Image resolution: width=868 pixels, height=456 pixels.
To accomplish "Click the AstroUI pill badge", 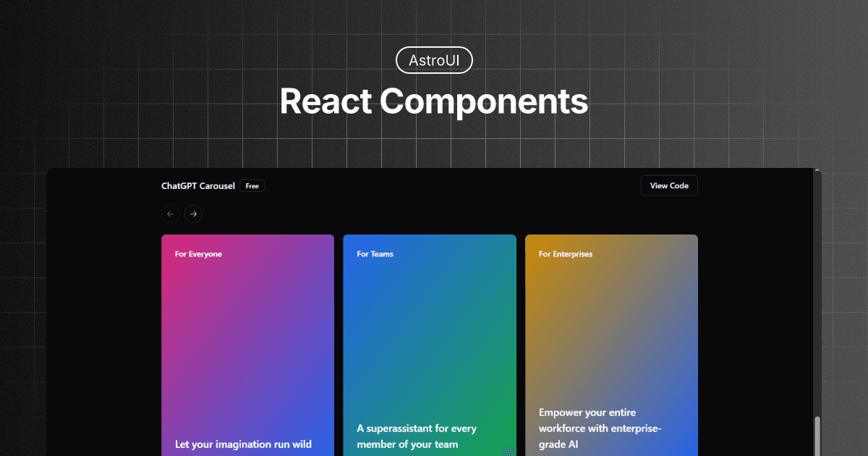I will tap(434, 61).
